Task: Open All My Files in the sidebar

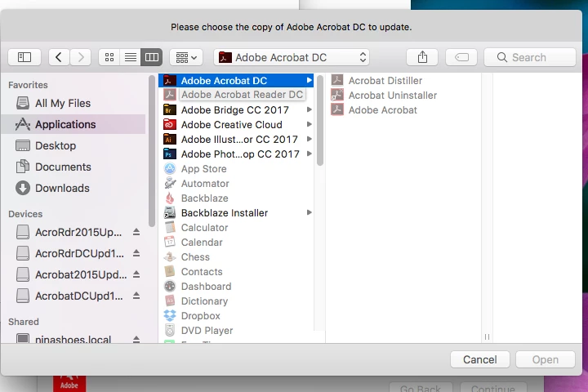Action: (x=73, y=103)
